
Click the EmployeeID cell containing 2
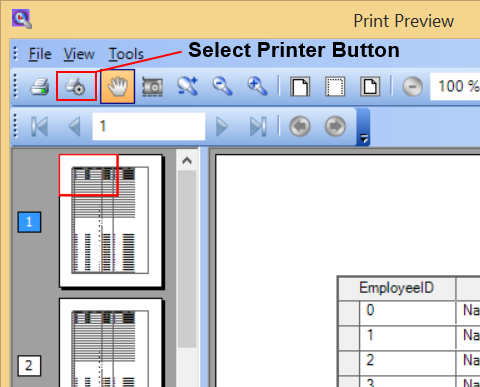tap(407, 362)
